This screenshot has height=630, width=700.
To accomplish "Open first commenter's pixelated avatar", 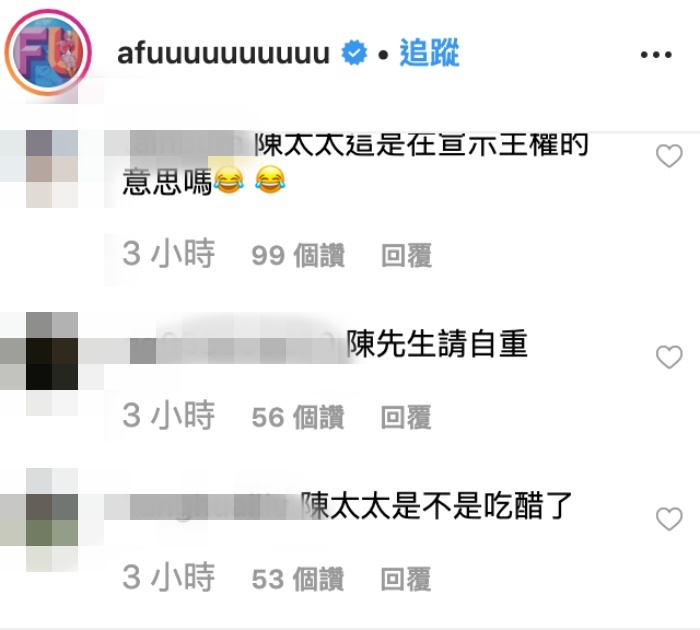I will (52, 169).
